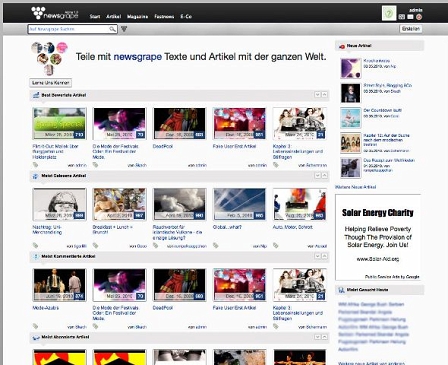
Task: Click the admin profile avatar
Action: click(x=389, y=13)
